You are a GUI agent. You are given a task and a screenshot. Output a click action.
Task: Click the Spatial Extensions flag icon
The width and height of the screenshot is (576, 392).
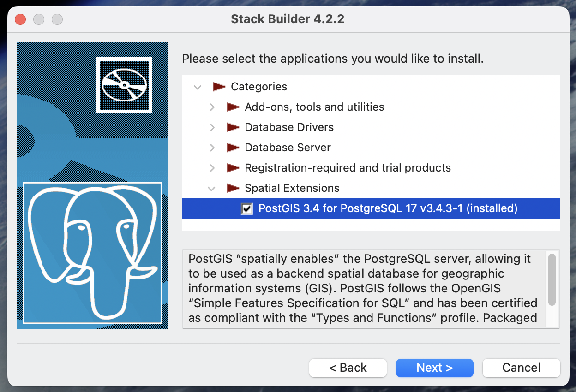[x=233, y=188]
